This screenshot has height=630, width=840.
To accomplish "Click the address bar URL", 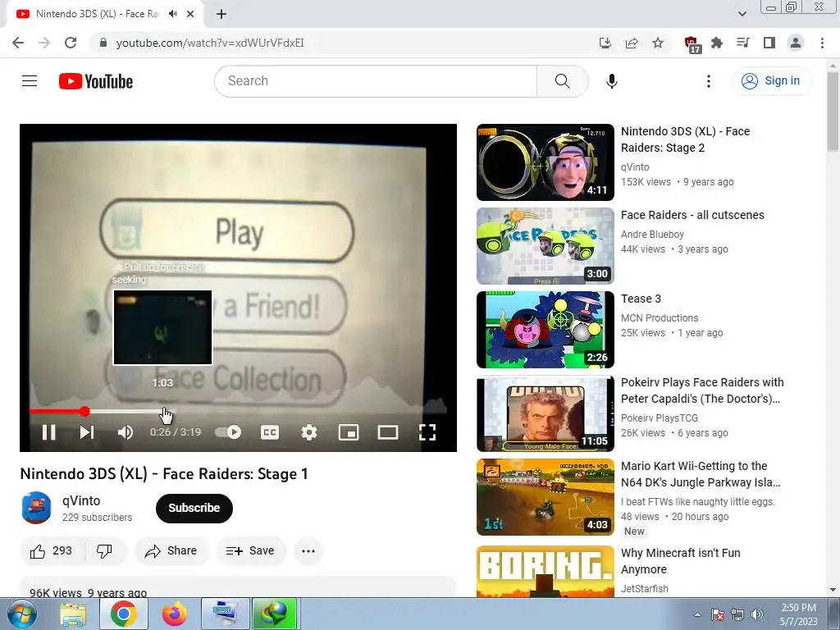I will tap(210, 43).
